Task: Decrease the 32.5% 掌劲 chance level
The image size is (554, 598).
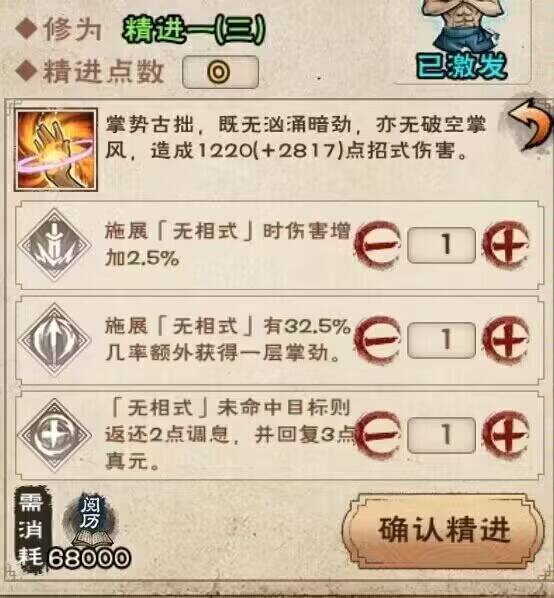Action: pos(377,339)
